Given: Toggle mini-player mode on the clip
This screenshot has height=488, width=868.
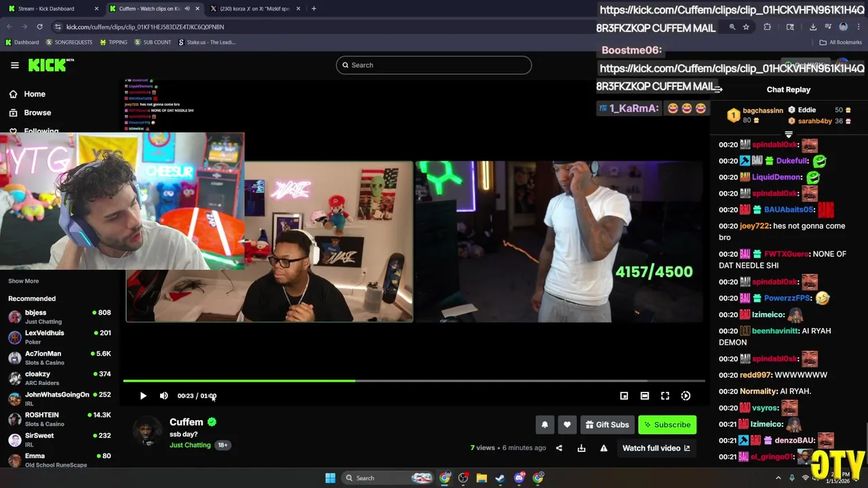Looking at the screenshot, I should [624, 396].
